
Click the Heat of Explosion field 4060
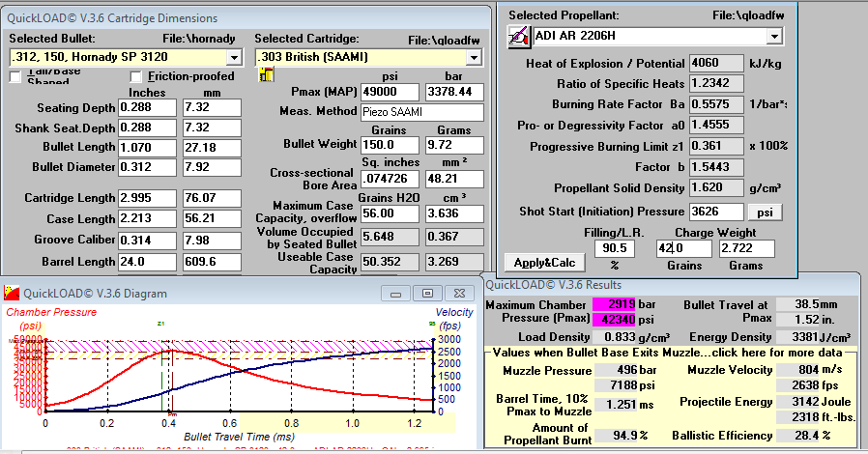pos(716,63)
